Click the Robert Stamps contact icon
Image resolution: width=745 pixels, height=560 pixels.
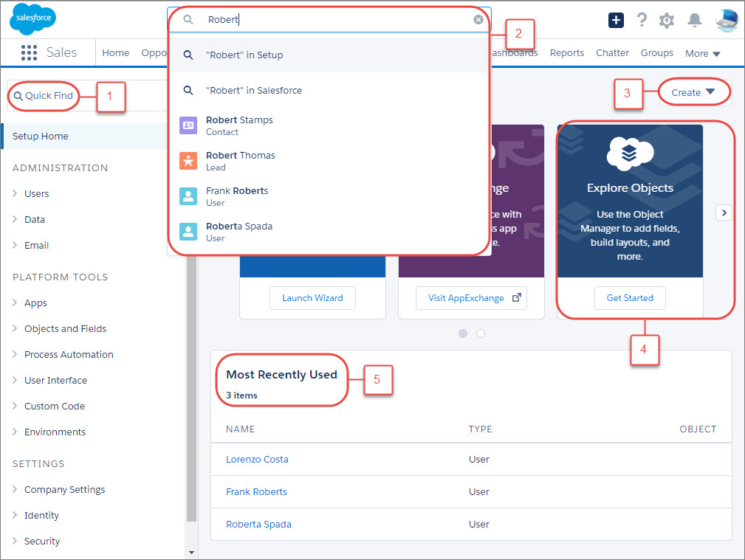click(188, 125)
